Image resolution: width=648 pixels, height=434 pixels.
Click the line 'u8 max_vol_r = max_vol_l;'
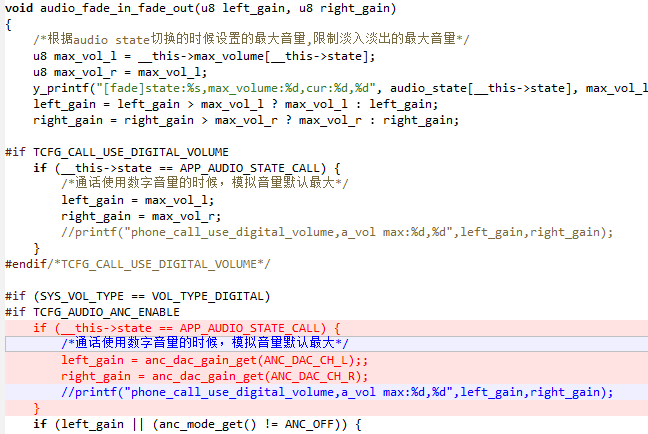(x=120, y=72)
